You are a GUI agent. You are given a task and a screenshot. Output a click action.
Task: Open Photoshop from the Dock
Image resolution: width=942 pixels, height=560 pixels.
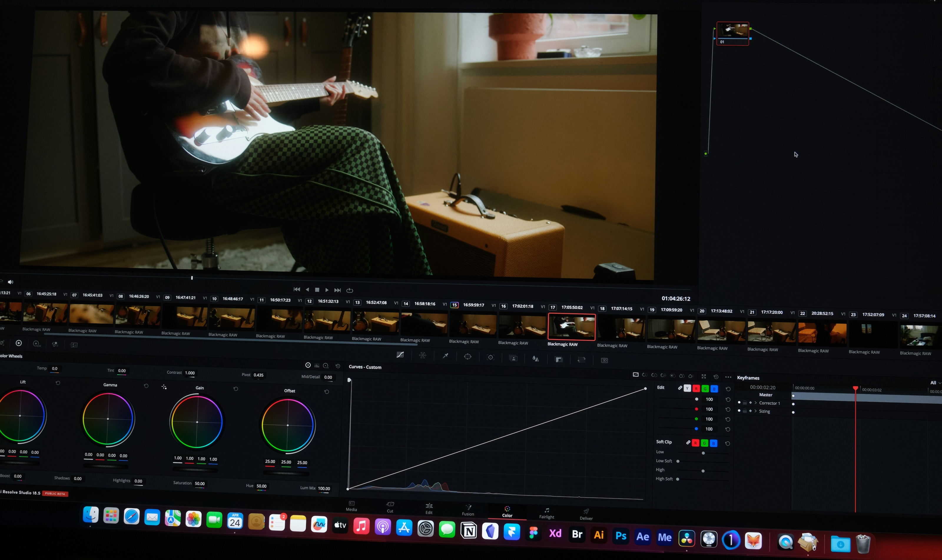click(x=621, y=536)
